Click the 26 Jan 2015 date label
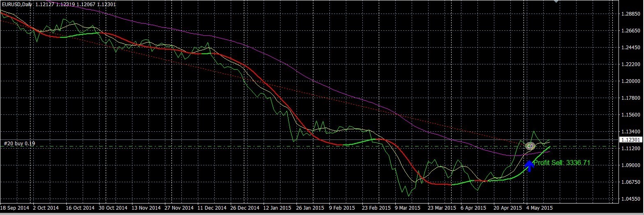The height and width of the screenshot is (215, 644). point(311,208)
